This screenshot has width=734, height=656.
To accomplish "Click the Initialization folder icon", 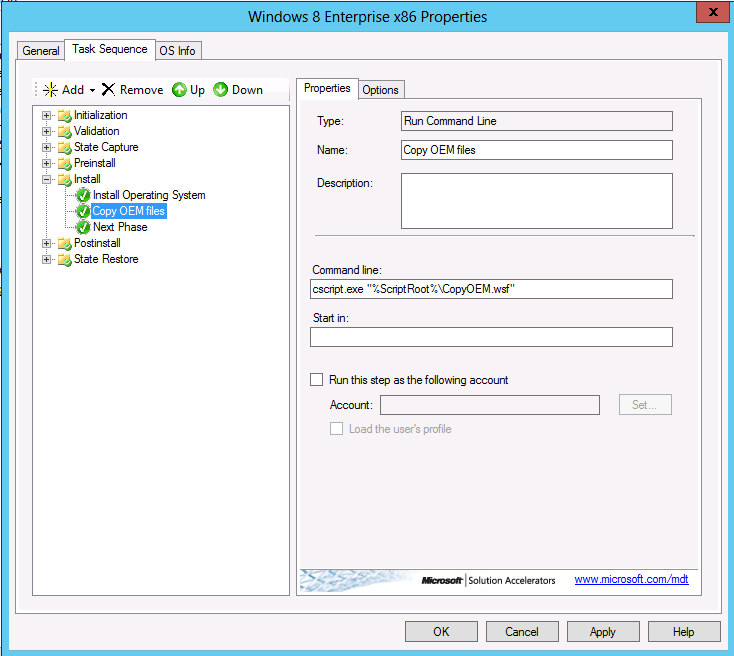I will (x=65, y=115).
